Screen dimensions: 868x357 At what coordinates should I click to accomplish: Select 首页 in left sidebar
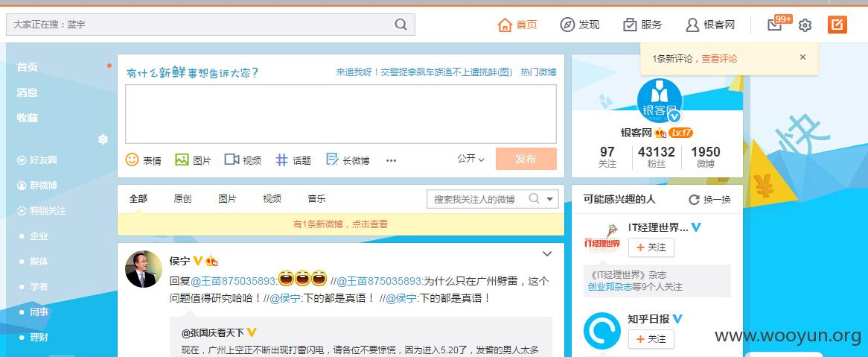pos(27,67)
